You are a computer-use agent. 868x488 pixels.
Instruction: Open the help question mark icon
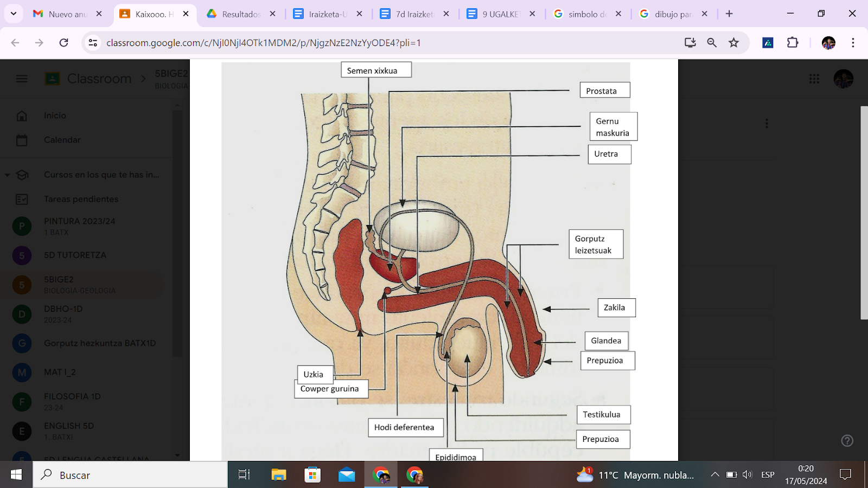tap(847, 441)
